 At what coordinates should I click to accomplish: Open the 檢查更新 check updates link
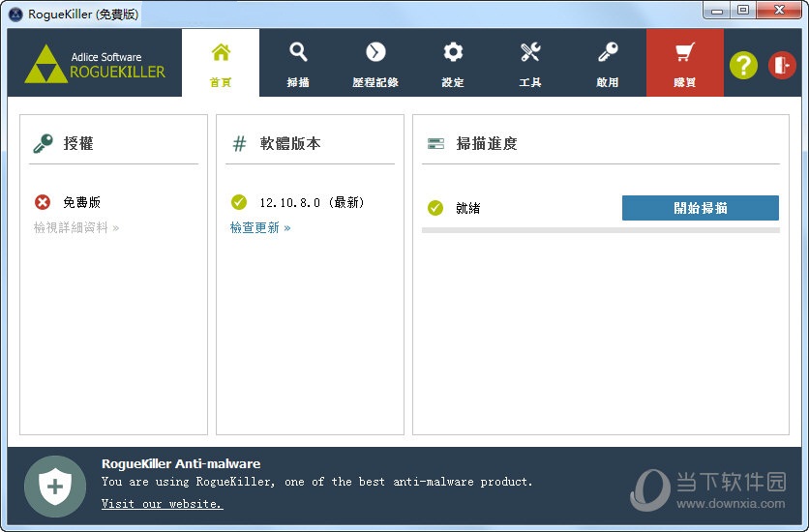coord(260,227)
